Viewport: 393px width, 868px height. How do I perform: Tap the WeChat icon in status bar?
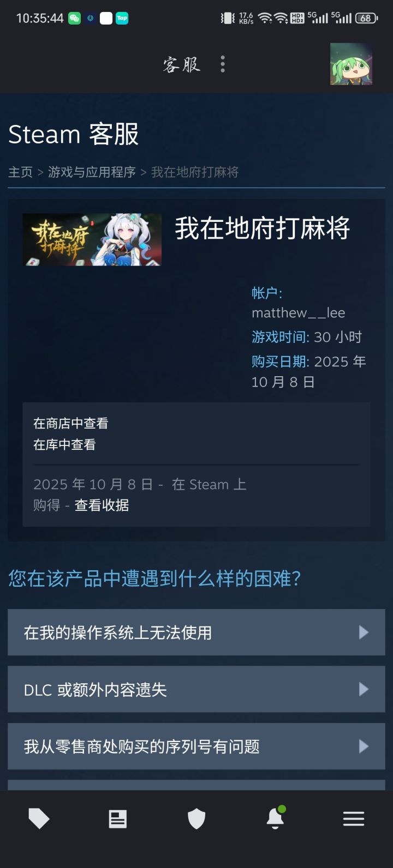(x=74, y=18)
